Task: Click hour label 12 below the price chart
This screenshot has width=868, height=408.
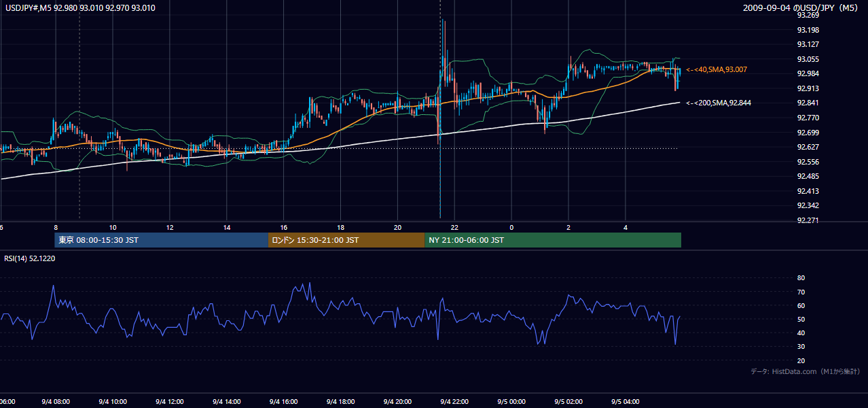Action: [170, 227]
